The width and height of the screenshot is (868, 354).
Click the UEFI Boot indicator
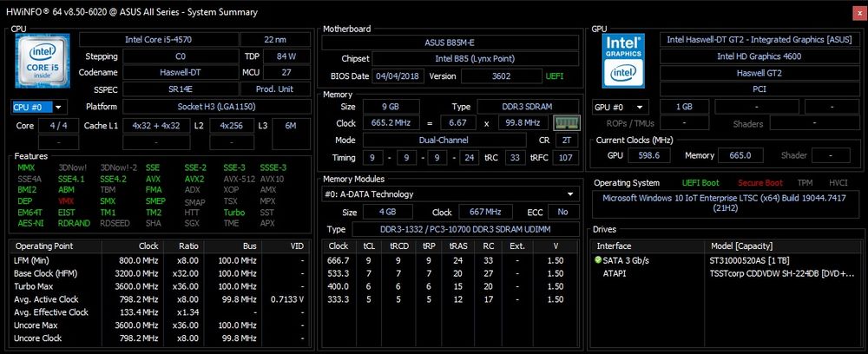click(700, 182)
